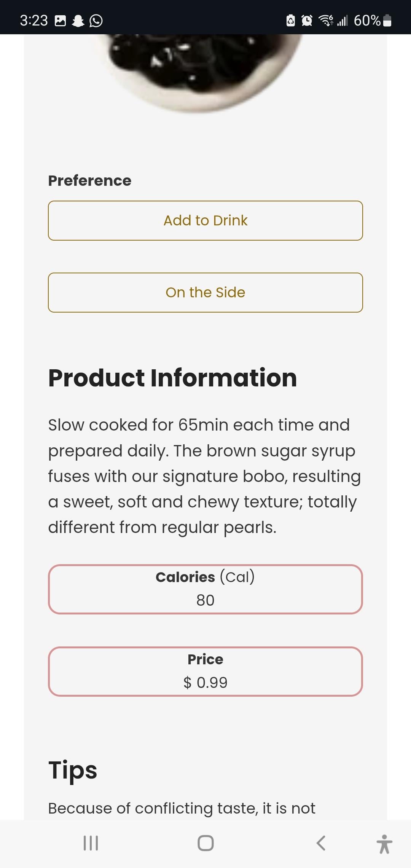Open the accessibility shortcut icon

(x=384, y=844)
